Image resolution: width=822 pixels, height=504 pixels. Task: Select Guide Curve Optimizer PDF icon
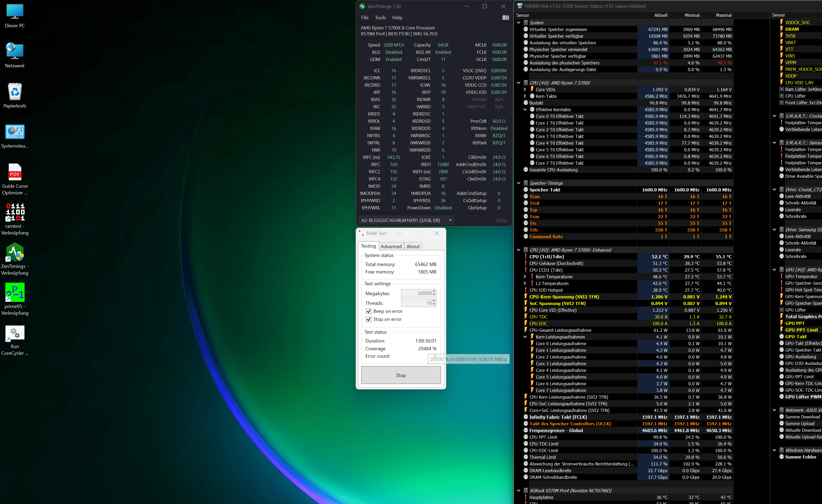click(x=15, y=179)
